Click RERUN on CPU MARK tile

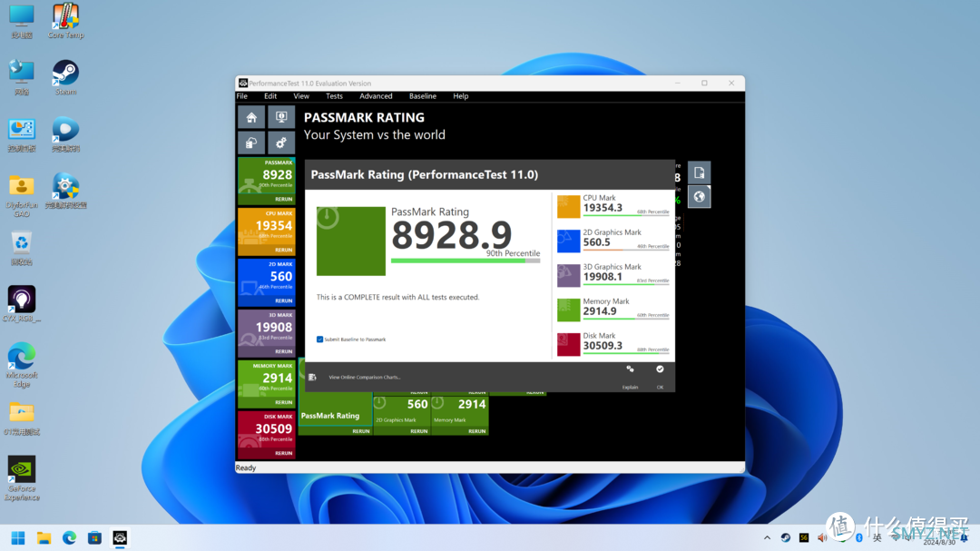284,250
